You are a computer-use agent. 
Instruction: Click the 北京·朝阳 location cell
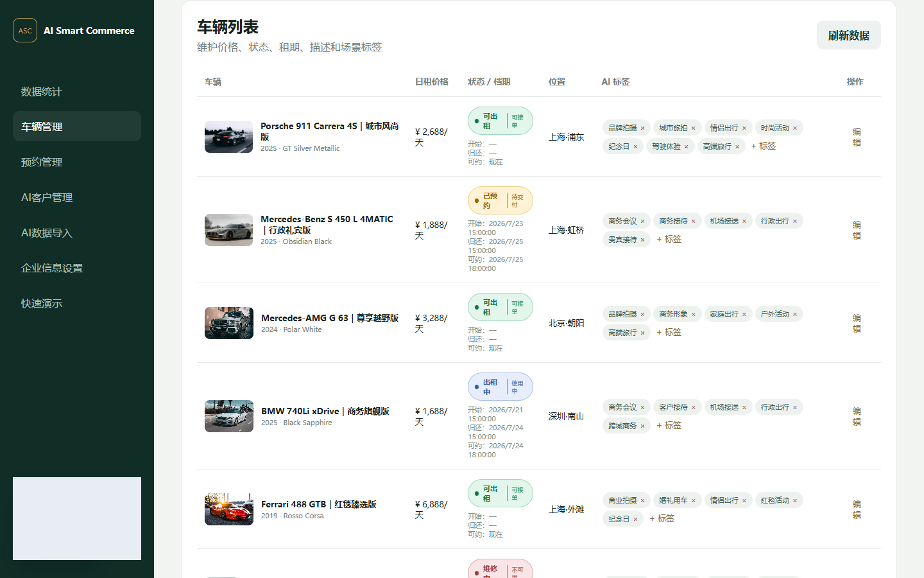pos(566,323)
